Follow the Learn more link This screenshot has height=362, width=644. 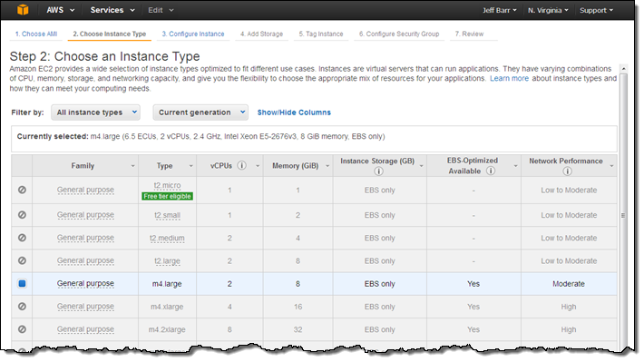(x=509, y=79)
